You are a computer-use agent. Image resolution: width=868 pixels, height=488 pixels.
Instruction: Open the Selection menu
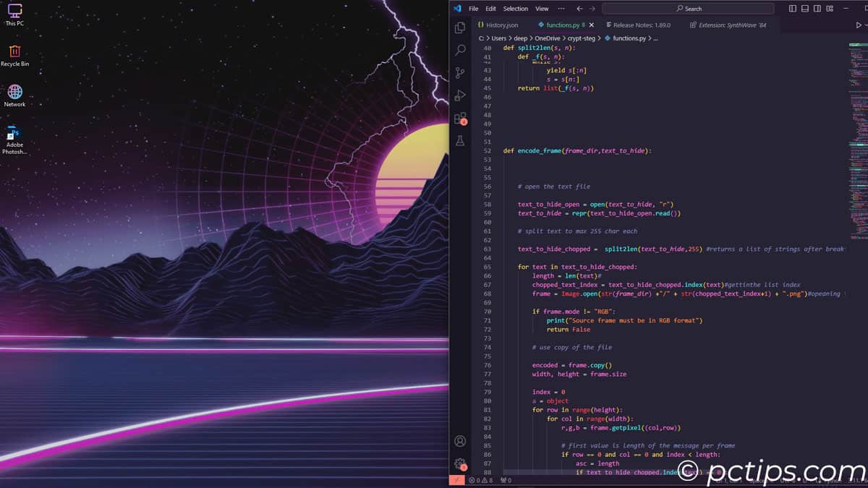click(x=515, y=8)
